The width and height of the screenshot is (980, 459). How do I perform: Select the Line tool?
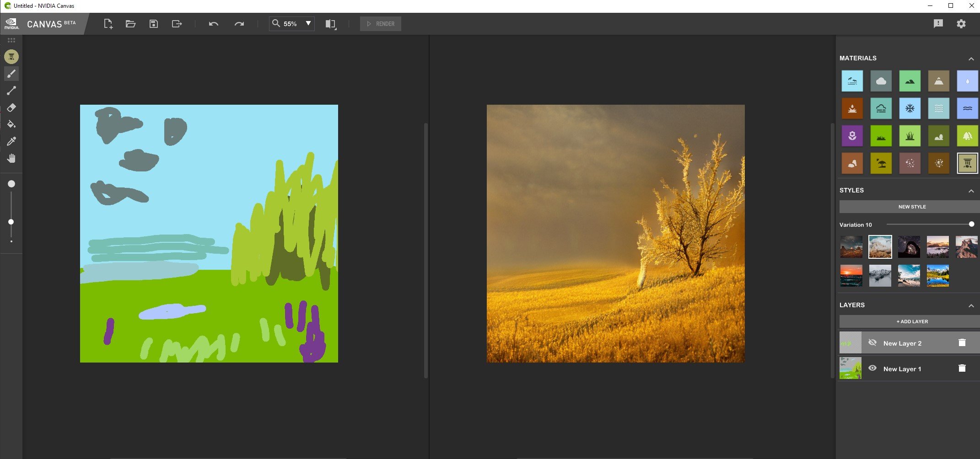tap(12, 91)
